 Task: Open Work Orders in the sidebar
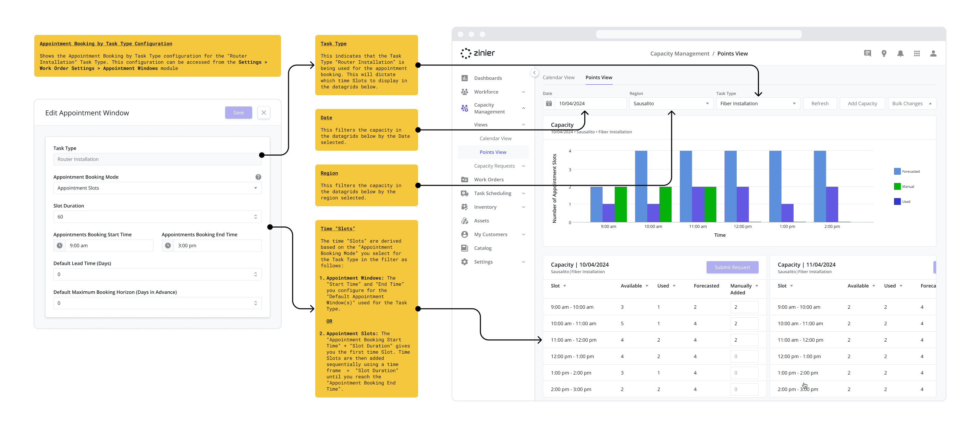click(x=489, y=180)
